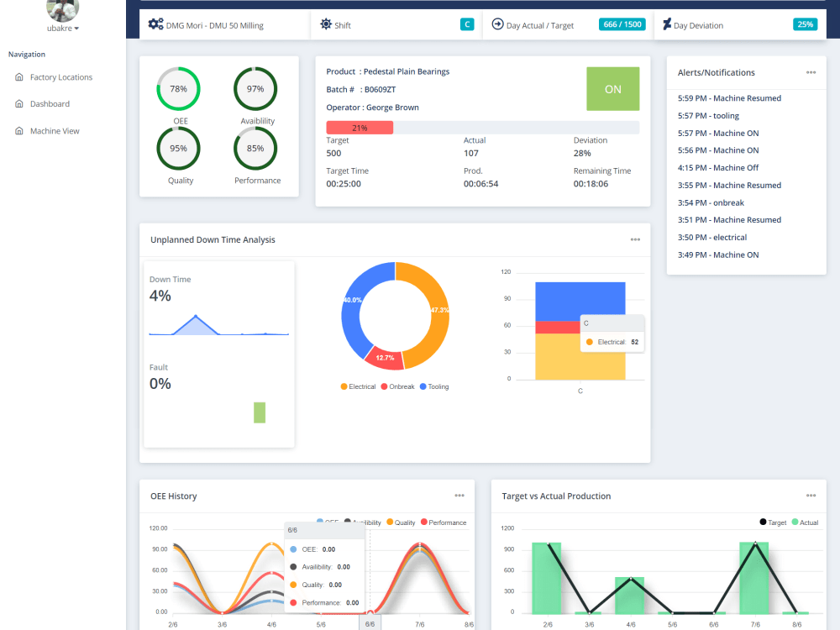Click the user avatar picture

coord(63,9)
